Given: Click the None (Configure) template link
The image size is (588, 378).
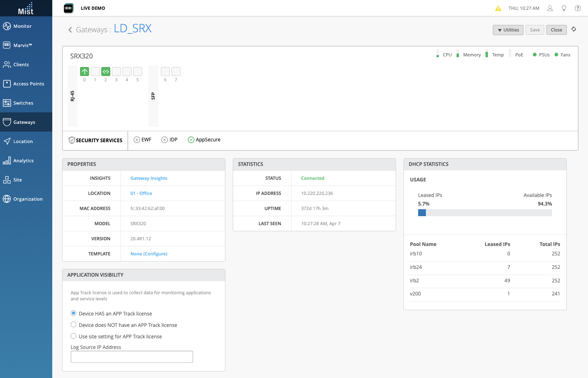Looking at the screenshot, I should (x=149, y=254).
